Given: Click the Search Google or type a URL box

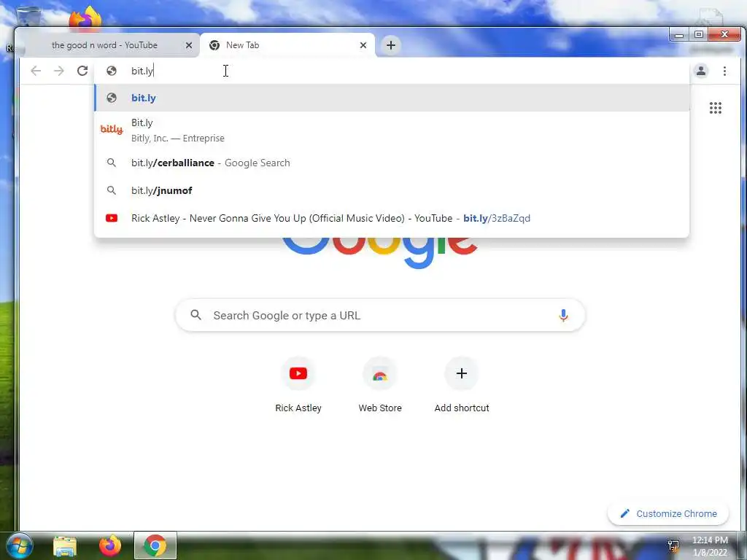Looking at the screenshot, I should pyautogui.click(x=380, y=315).
